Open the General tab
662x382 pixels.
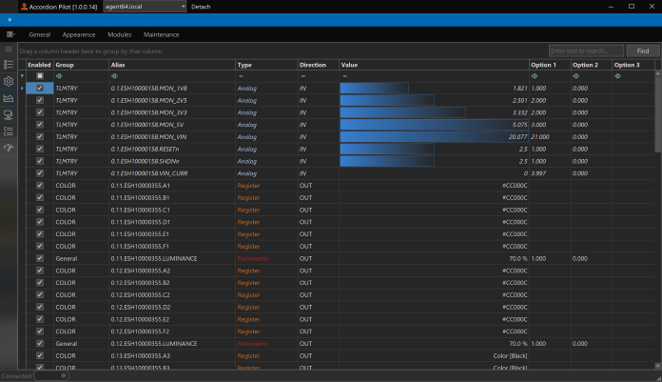(x=40, y=35)
